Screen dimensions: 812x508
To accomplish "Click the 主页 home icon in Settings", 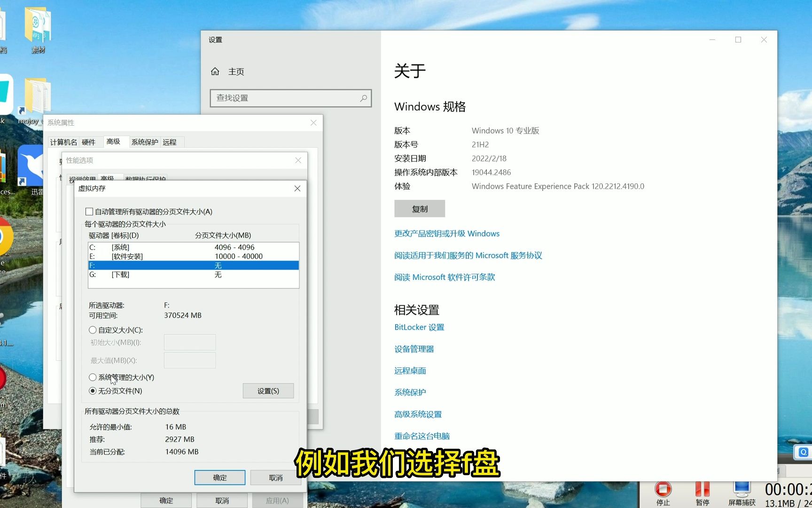I will point(216,71).
